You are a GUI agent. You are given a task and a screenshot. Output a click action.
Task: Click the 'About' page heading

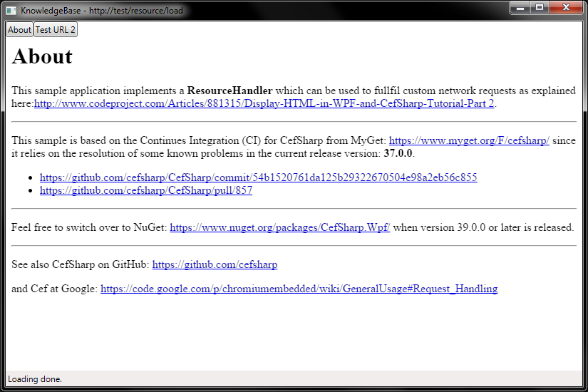[x=42, y=57]
